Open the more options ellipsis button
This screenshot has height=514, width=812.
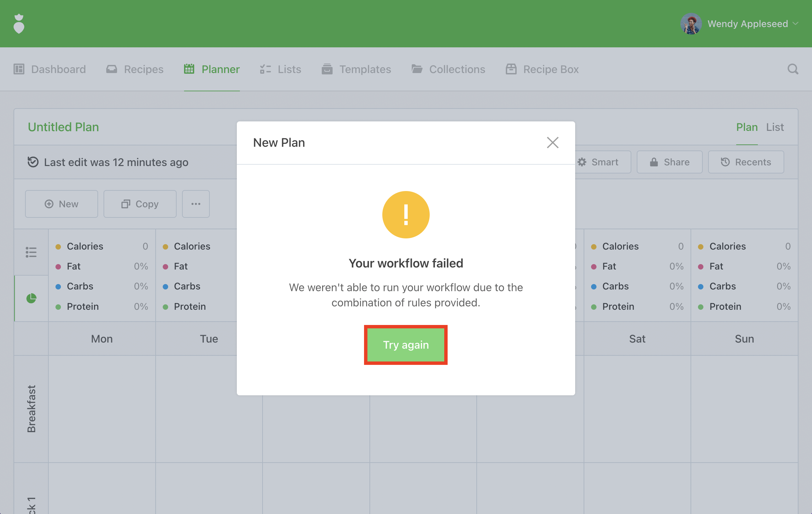[x=196, y=204]
